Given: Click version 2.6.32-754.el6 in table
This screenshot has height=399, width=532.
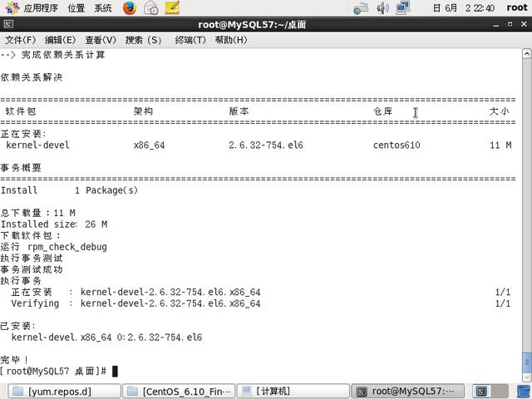Looking at the screenshot, I should click(266, 145).
